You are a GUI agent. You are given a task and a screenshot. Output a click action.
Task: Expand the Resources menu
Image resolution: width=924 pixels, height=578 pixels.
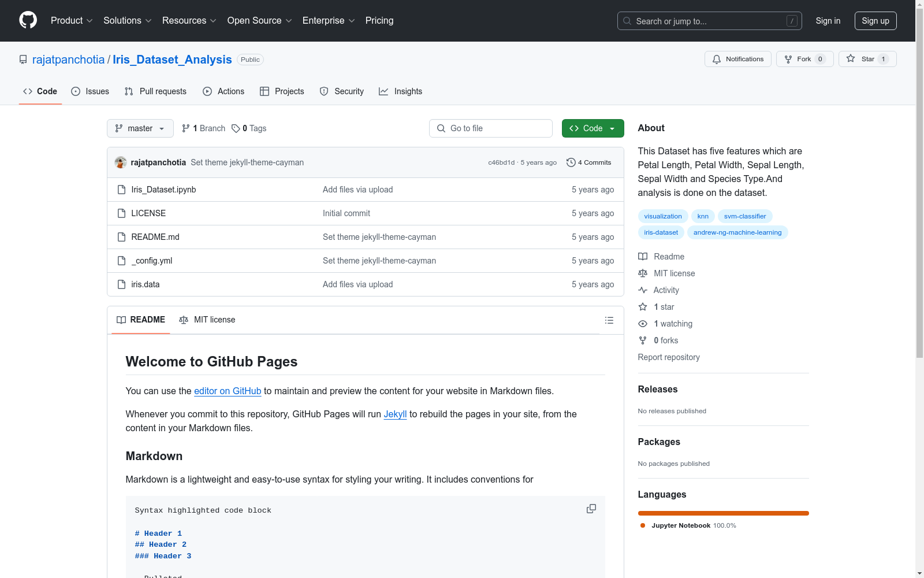(x=189, y=21)
